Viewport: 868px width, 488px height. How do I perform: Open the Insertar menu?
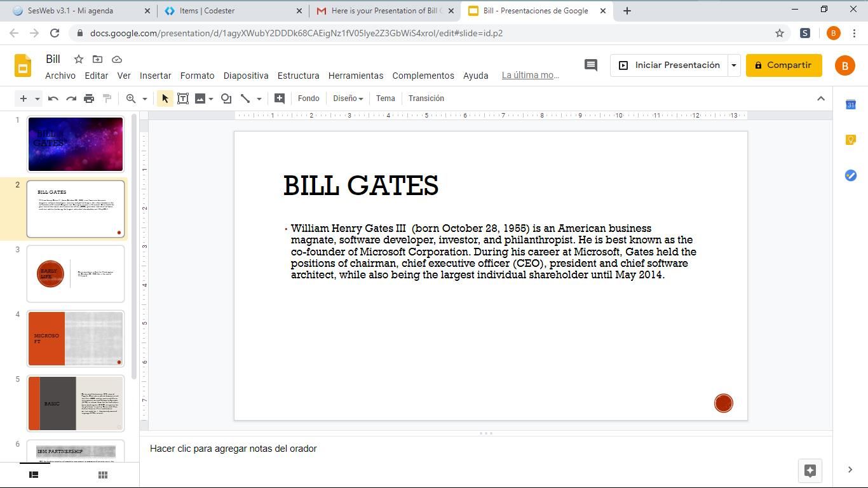[x=156, y=76]
